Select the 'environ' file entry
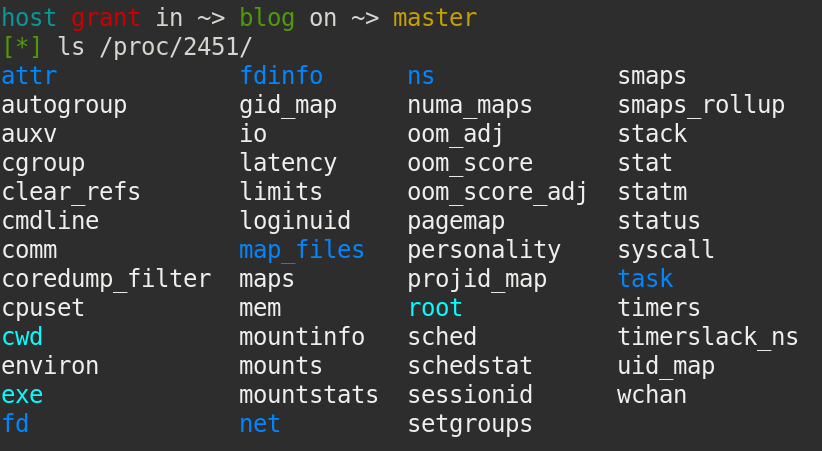This screenshot has height=451, width=822. pyautogui.click(x=50, y=366)
